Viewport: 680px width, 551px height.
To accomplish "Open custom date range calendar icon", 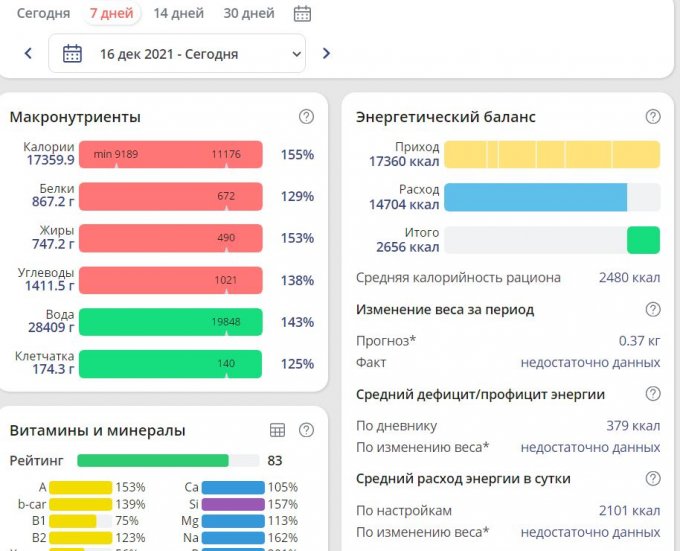I will click(x=302, y=14).
